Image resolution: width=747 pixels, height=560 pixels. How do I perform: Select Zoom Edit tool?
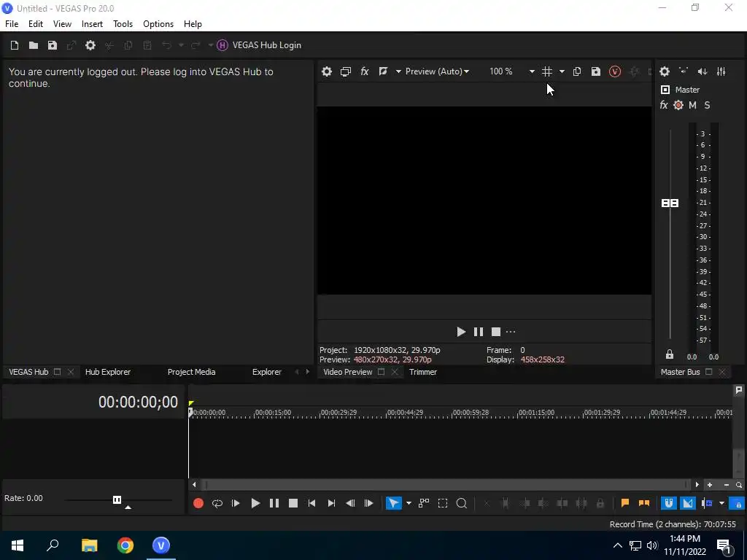click(462, 503)
